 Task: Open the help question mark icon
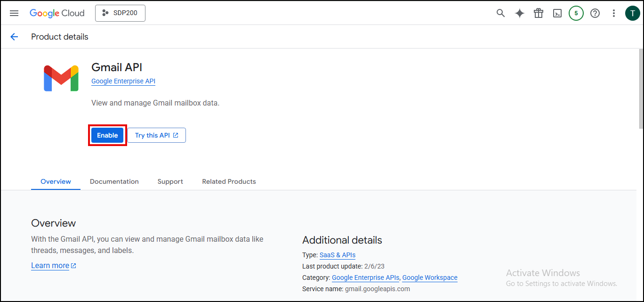tap(595, 13)
